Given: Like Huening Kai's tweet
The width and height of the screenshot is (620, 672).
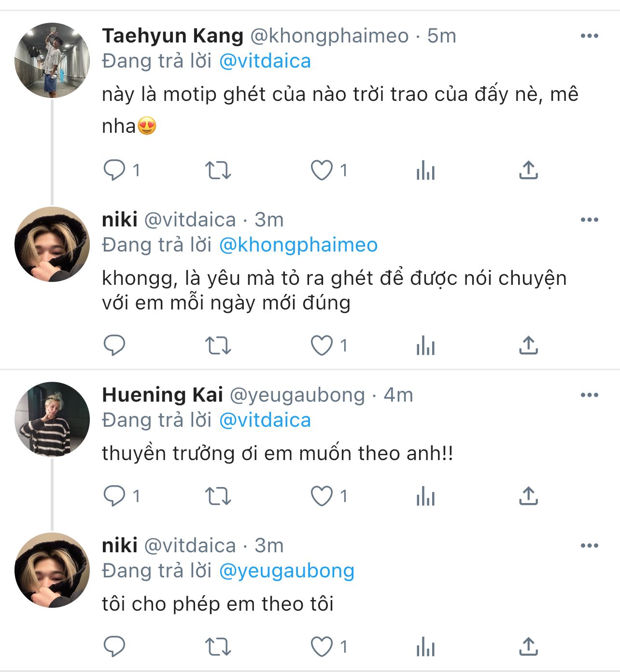Looking at the screenshot, I should pyautogui.click(x=322, y=496).
